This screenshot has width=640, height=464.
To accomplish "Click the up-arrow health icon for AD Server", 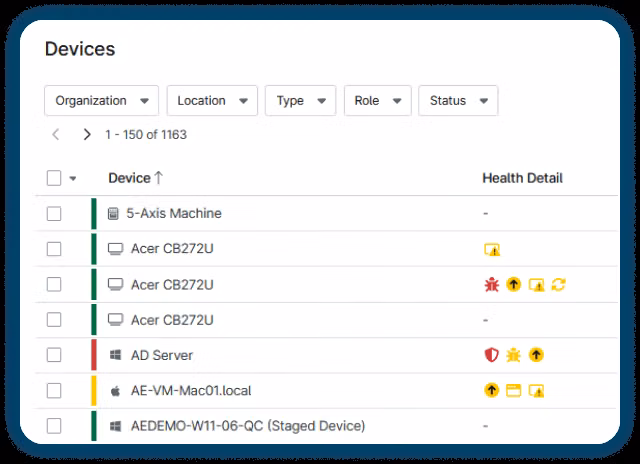I will click(537, 355).
